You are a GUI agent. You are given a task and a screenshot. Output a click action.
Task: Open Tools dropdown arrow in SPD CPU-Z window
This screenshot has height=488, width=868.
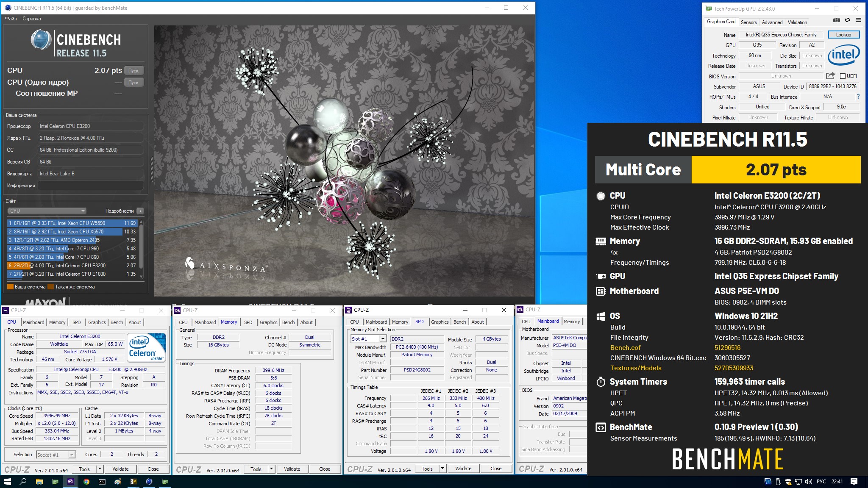442,468
